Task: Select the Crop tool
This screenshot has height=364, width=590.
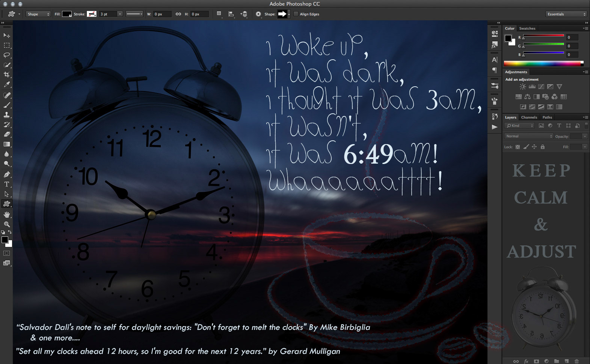Action: coord(7,75)
